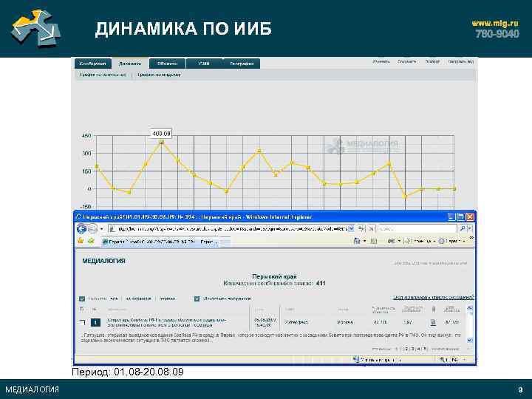Open the Объекты tab
The width and height of the screenshot is (532, 399).
coord(167,64)
